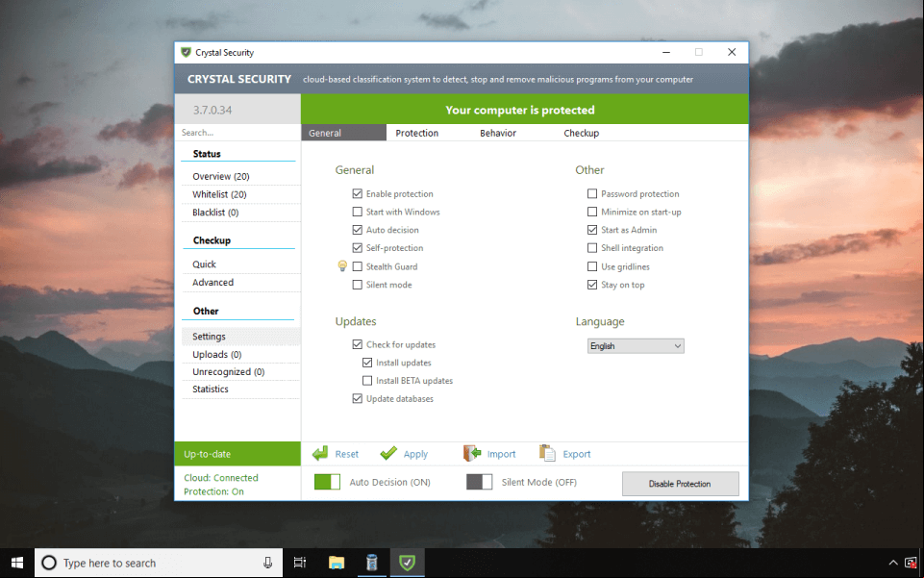The height and width of the screenshot is (578, 924).
Task: Enable the Stealth Guard checkbox
Action: click(x=357, y=266)
